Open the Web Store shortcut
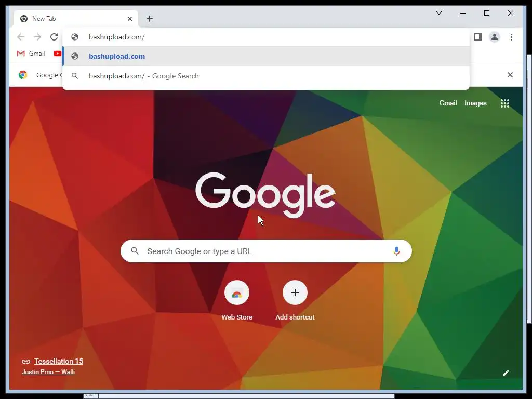 pos(237,301)
